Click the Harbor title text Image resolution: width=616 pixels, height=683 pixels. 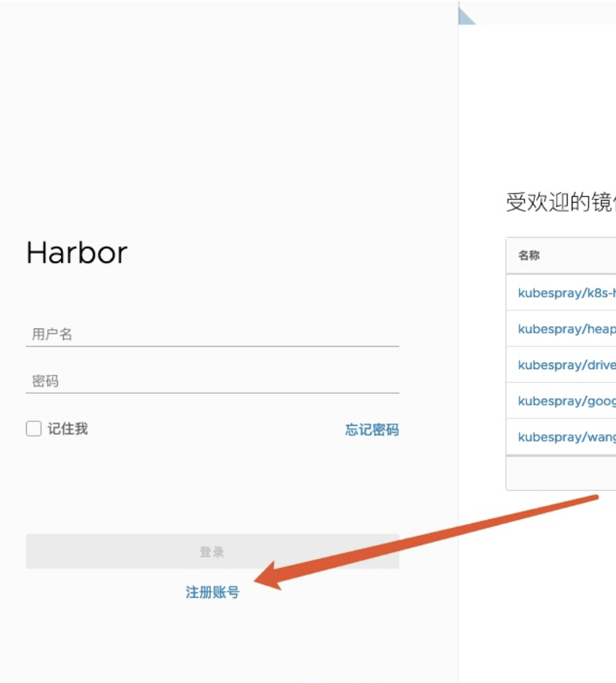pos(77,253)
